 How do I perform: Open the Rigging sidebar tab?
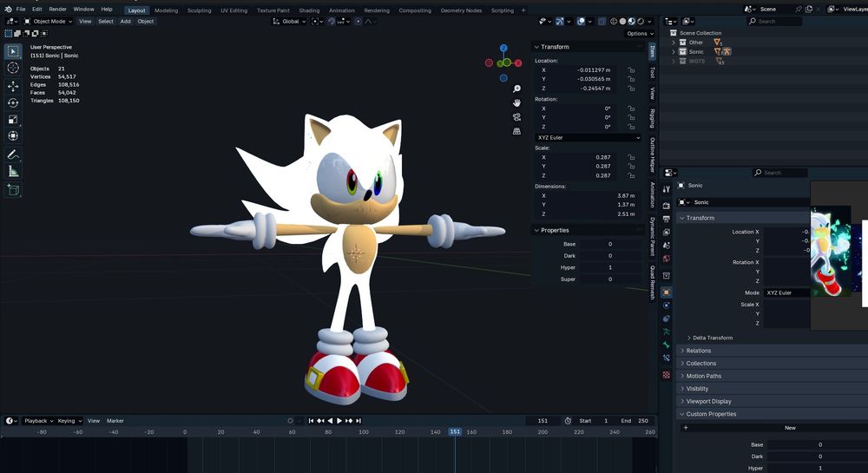click(652, 118)
